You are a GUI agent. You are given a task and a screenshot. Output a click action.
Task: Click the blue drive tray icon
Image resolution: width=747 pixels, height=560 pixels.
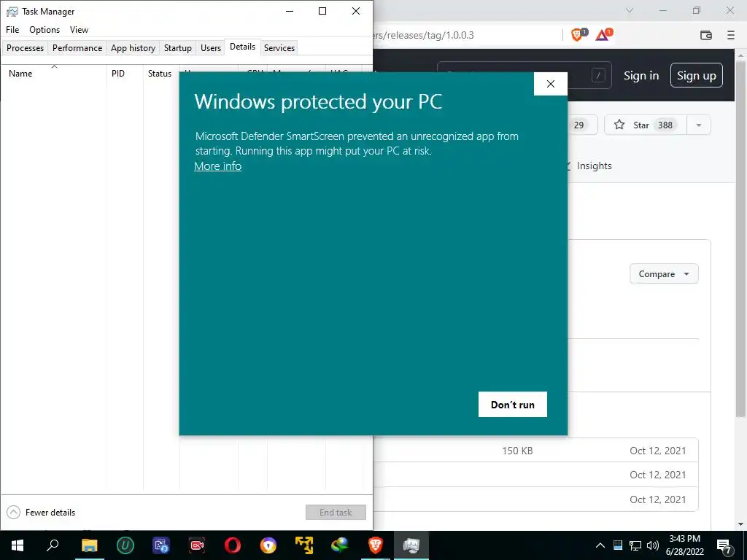coord(618,545)
